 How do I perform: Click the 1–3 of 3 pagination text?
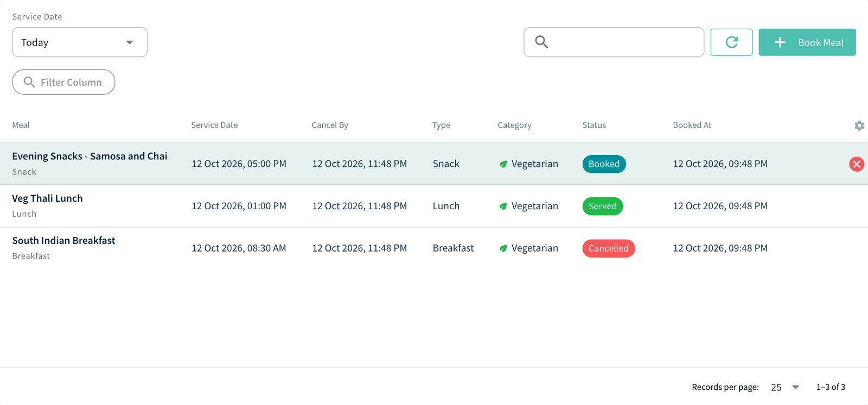[831, 387]
